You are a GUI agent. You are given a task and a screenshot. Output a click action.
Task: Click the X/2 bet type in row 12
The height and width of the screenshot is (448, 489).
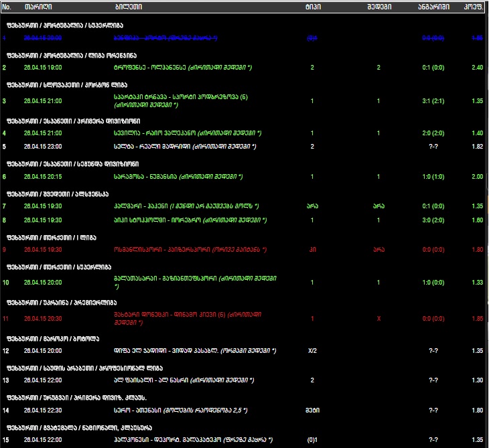[311, 350]
